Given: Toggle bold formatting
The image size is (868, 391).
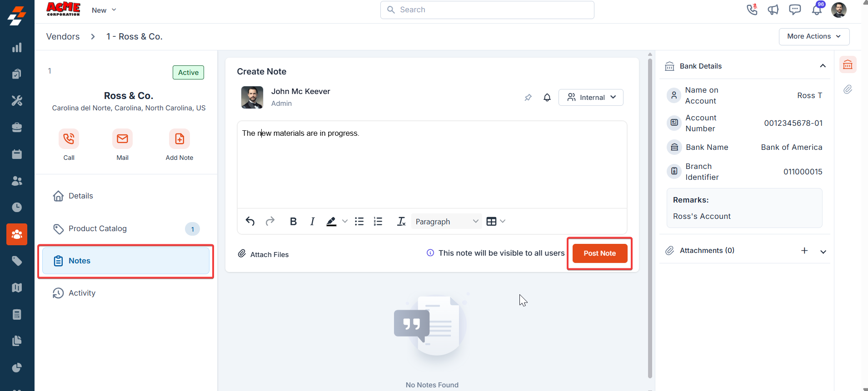Looking at the screenshot, I should (293, 221).
